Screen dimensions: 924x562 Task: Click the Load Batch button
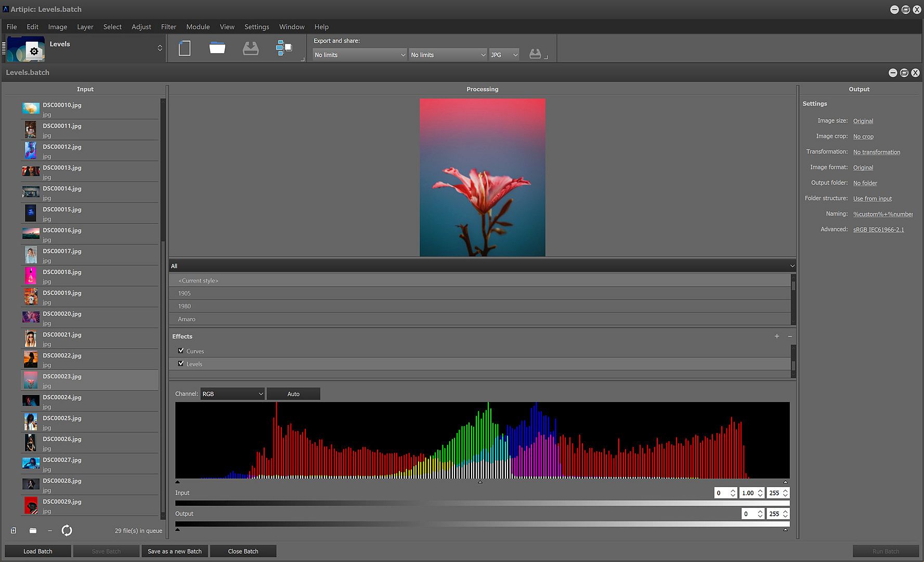[38, 551]
